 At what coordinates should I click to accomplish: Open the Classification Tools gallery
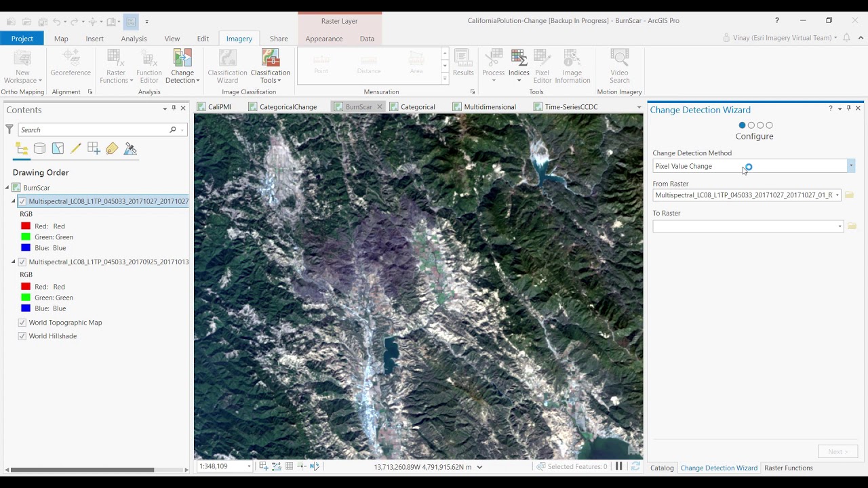pyautogui.click(x=270, y=66)
